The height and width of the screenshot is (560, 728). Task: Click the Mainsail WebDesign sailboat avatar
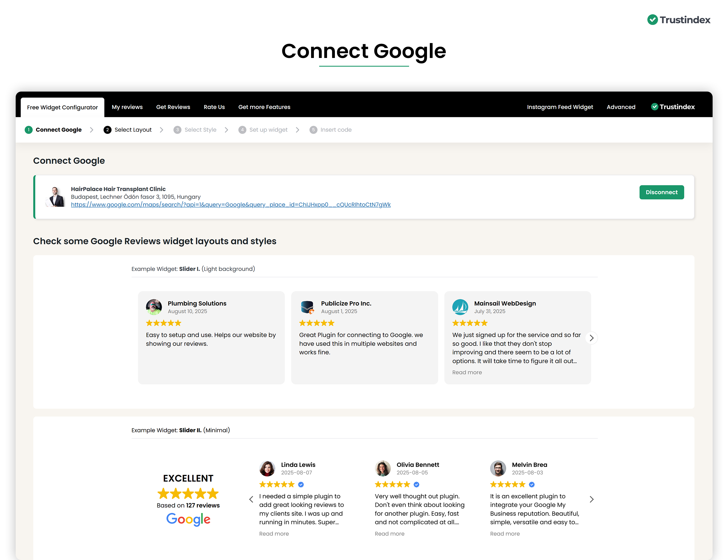click(x=460, y=307)
